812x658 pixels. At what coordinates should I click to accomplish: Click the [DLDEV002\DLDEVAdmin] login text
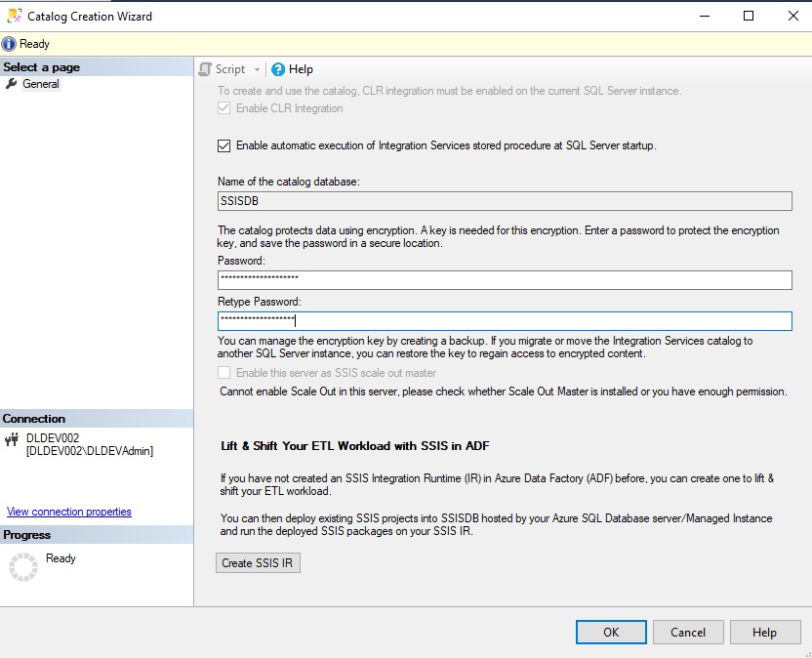(90, 451)
